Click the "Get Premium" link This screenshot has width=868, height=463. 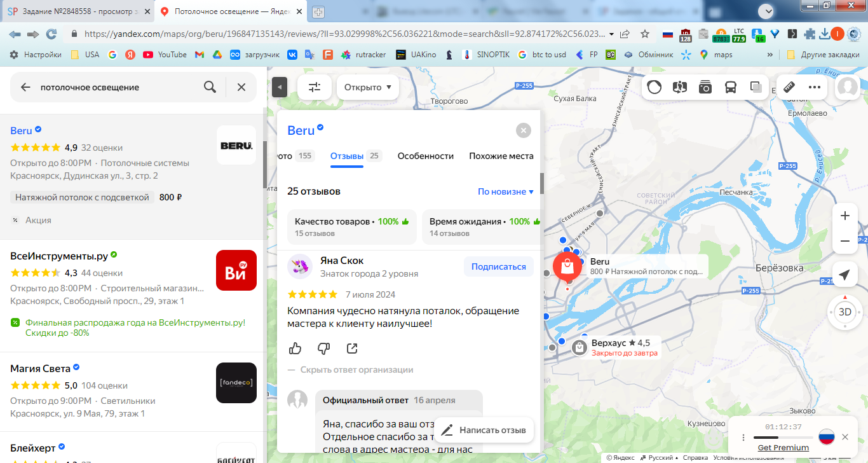pyautogui.click(x=783, y=448)
